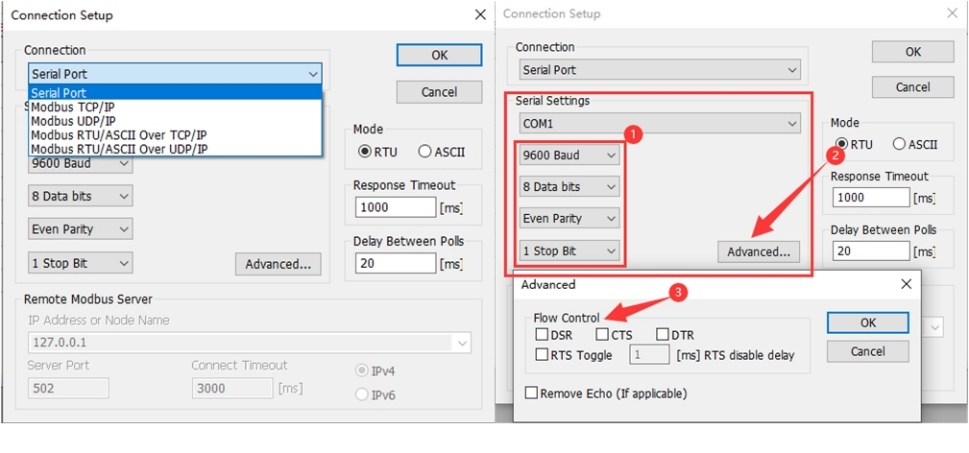Select ASCII mode in right dialog
Viewport: 969px width, 453px height.
click(899, 144)
